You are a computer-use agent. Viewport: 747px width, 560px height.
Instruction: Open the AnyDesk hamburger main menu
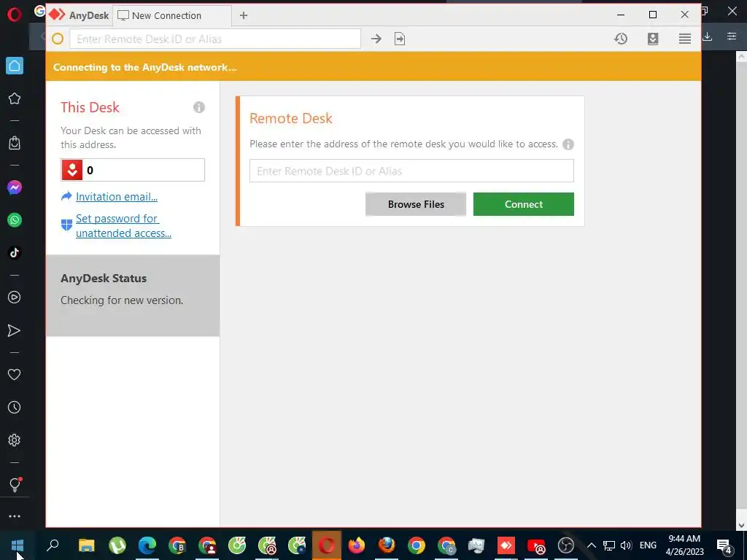[685, 39]
